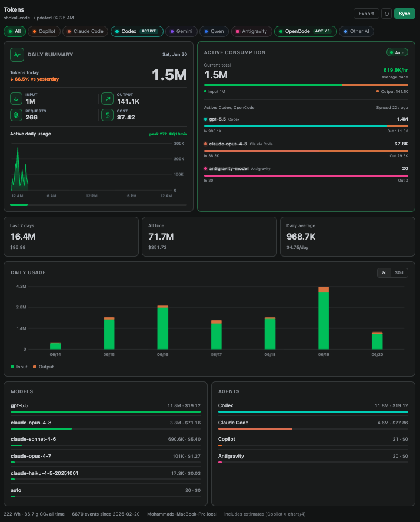420x522 pixels.
Task: Click the Output up-right arrow icon
Action: coord(108,98)
